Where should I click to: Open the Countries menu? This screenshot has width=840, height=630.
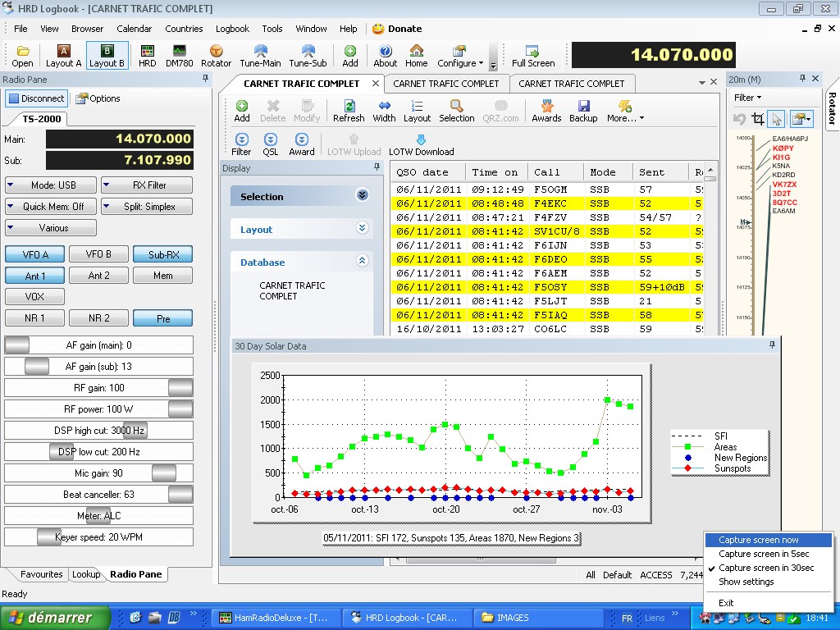click(x=184, y=29)
